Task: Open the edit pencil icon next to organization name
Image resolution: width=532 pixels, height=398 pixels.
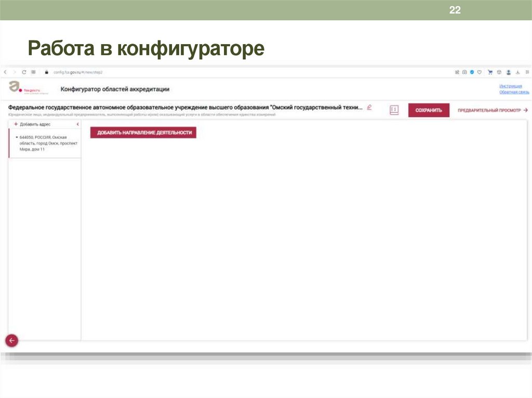Action: click(x=369, y=106)
